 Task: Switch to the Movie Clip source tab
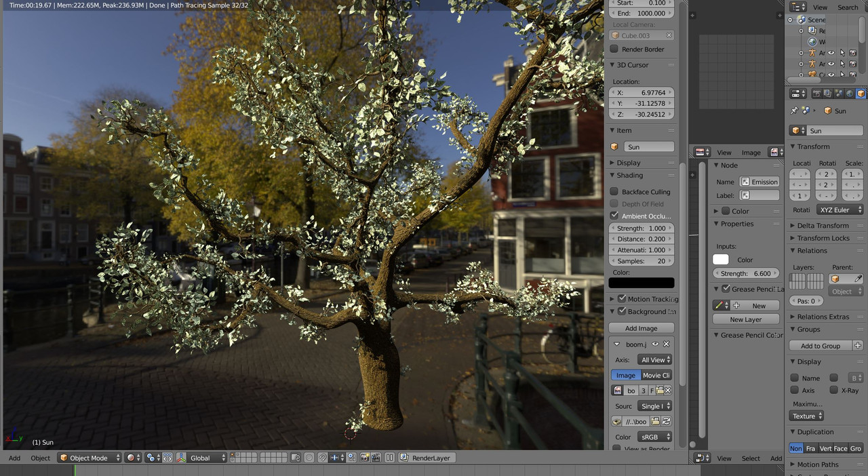[x=656, y=376]
